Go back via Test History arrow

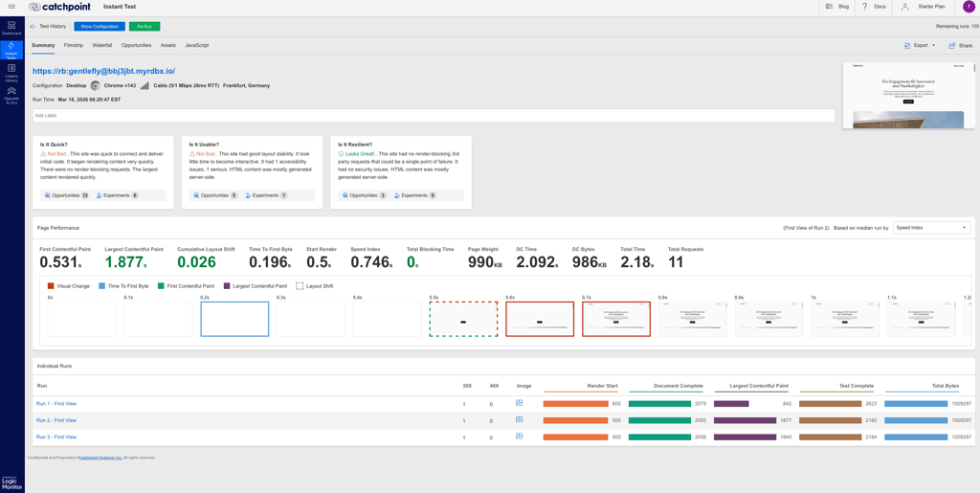pos(33,27)
